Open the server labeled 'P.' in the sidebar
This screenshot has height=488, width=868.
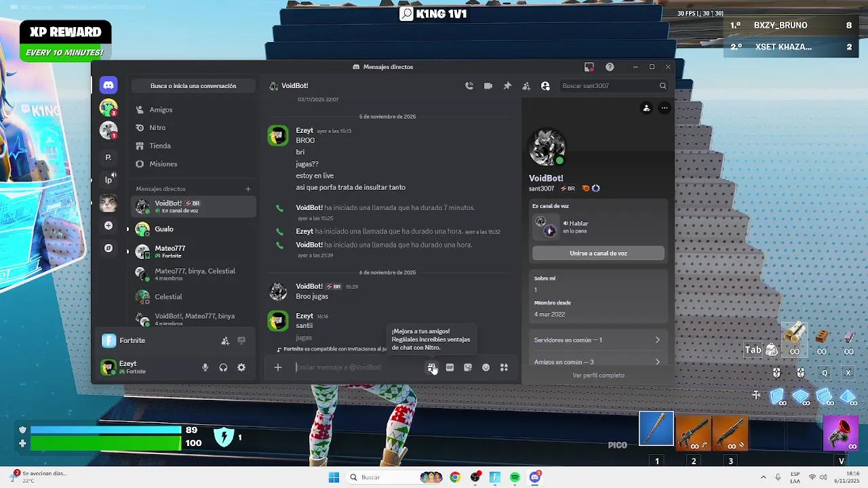click(x=108, y=157)
